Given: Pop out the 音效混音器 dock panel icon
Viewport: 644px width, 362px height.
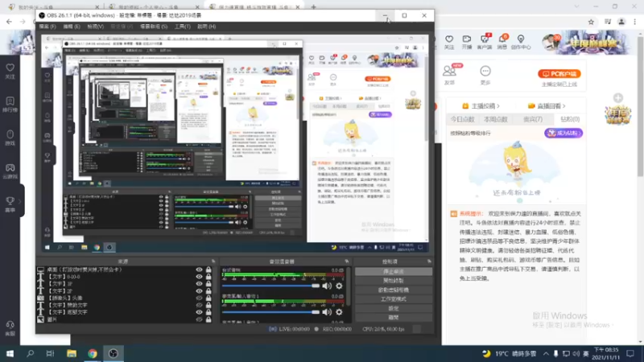Looking at the screenshot, I should pyautogui.click(x=347, y=261).
